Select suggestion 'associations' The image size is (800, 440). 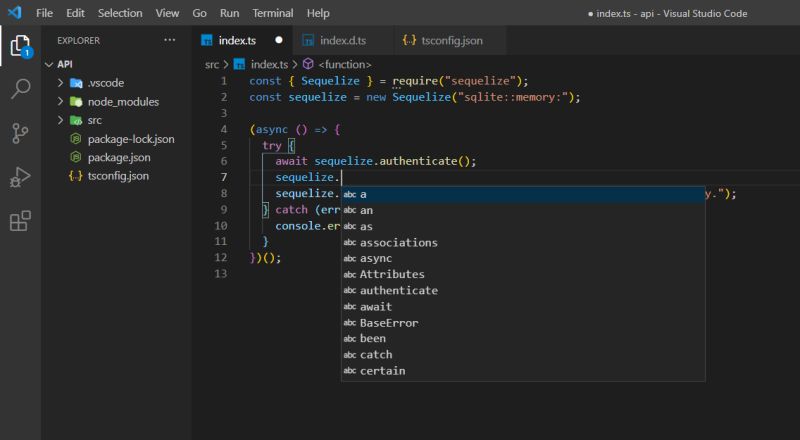tap(523, 242)
